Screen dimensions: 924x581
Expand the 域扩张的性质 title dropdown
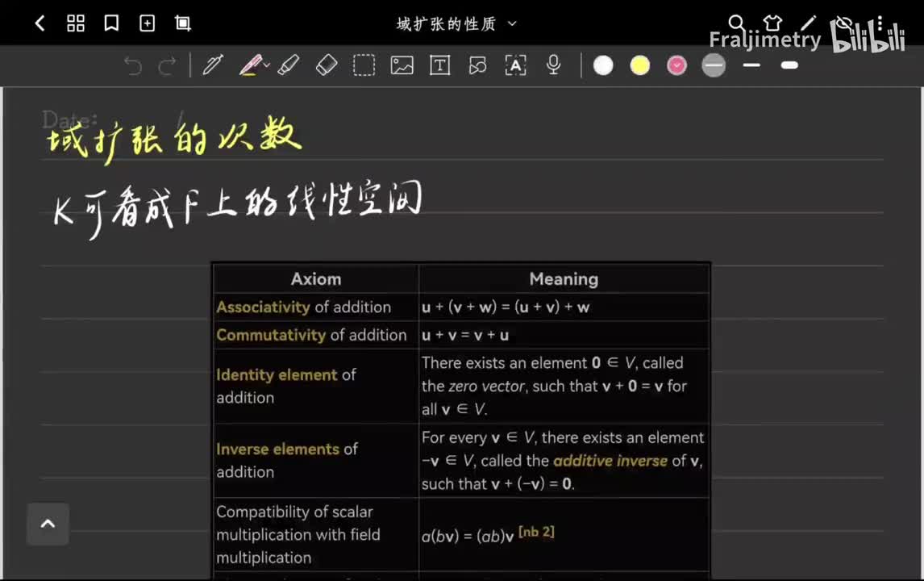(x=512, y=23)
